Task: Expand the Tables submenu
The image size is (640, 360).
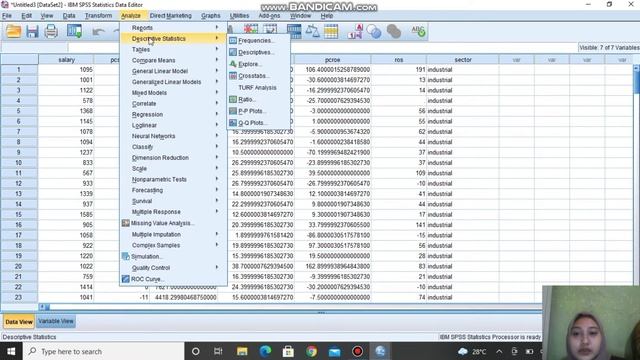Action: click(x=173, y=49)
